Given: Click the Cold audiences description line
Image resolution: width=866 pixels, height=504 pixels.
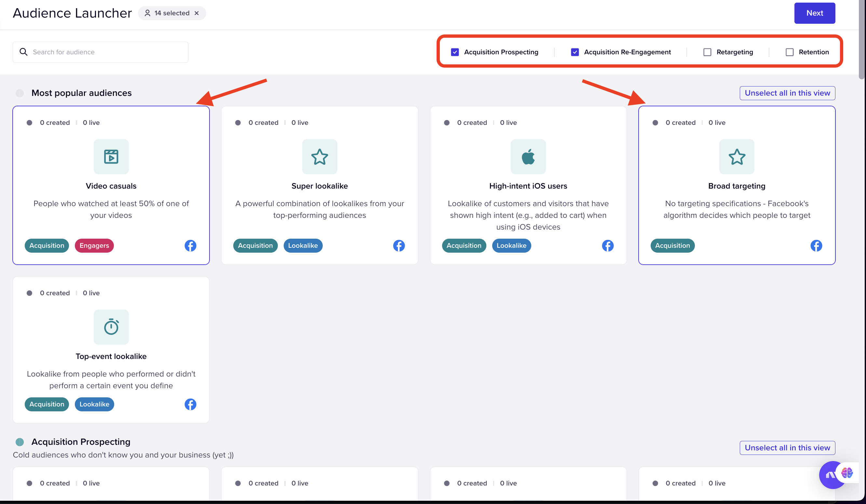Looking at the screenshot, I should tap(123, 455).
